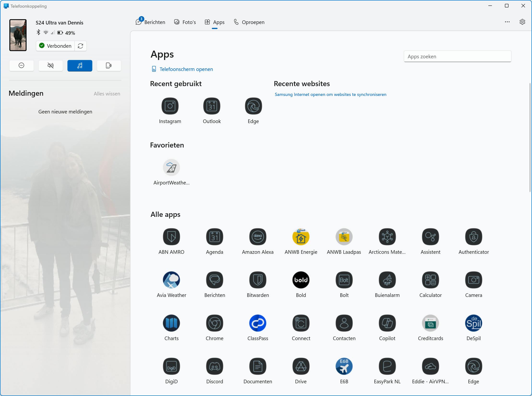This screenshot has width=532, height=396.
Task: Toggle do not disturb on phone
Action: 21,65
